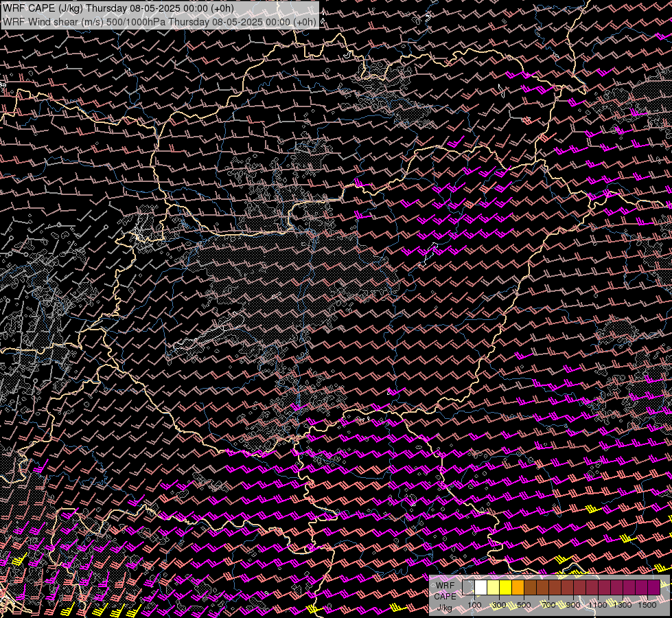The height and width of the screenshot is (618, 672).
Task: Click the 1100 value on the legend
Action: (x=598, y=605)
